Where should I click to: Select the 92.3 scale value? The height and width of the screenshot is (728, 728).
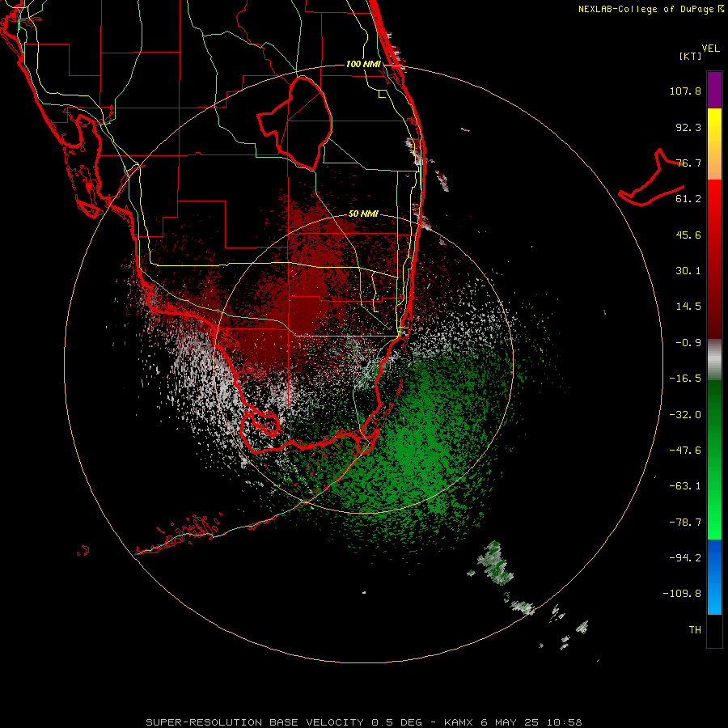click(x=688, y=127)
